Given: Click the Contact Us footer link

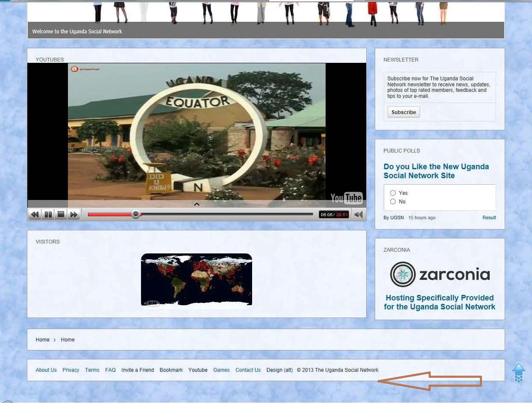Looking at the screenshot, I should [248, 370].
